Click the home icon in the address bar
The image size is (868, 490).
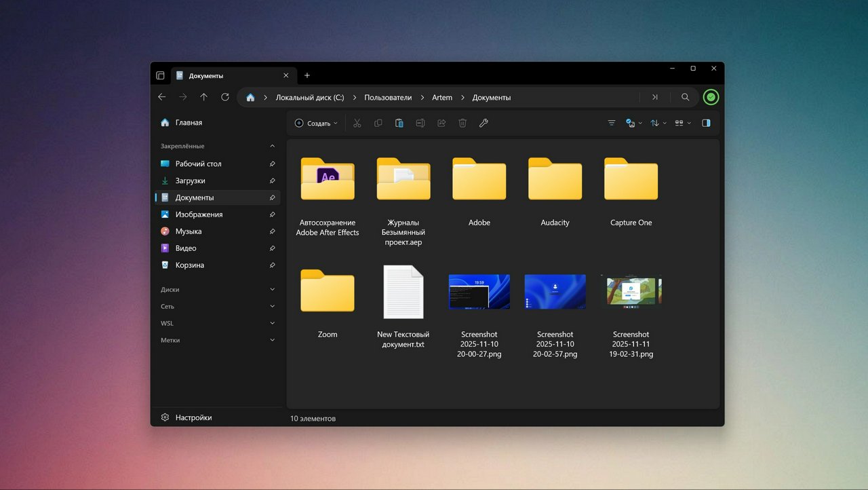coord(250,97)
